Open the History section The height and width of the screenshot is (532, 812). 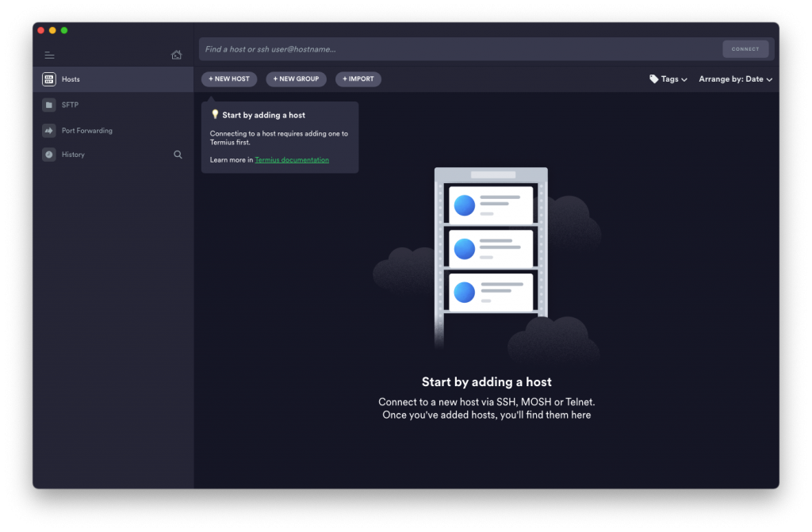[104, 155]
